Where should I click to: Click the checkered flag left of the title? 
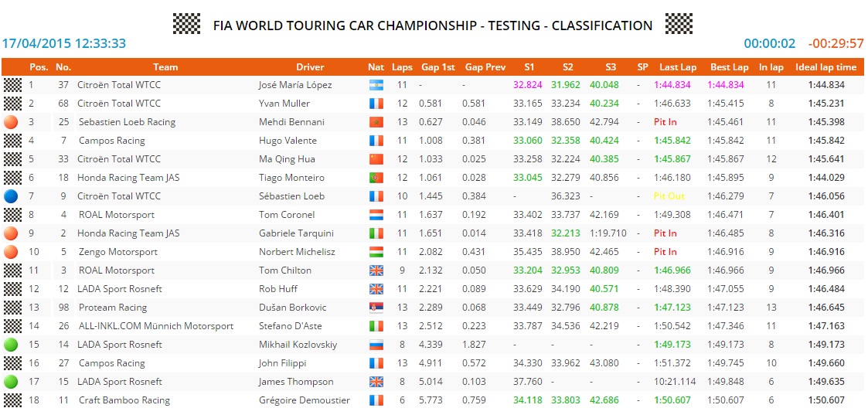[186, 24]
